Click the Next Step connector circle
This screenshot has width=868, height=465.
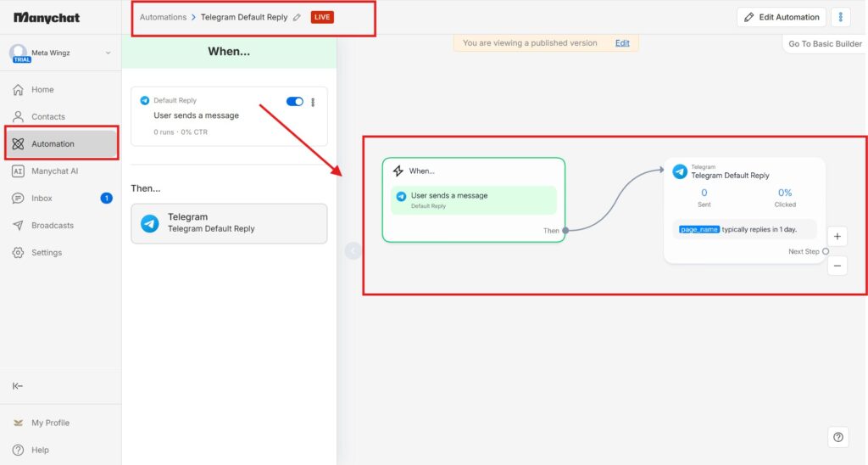[826, 252]
